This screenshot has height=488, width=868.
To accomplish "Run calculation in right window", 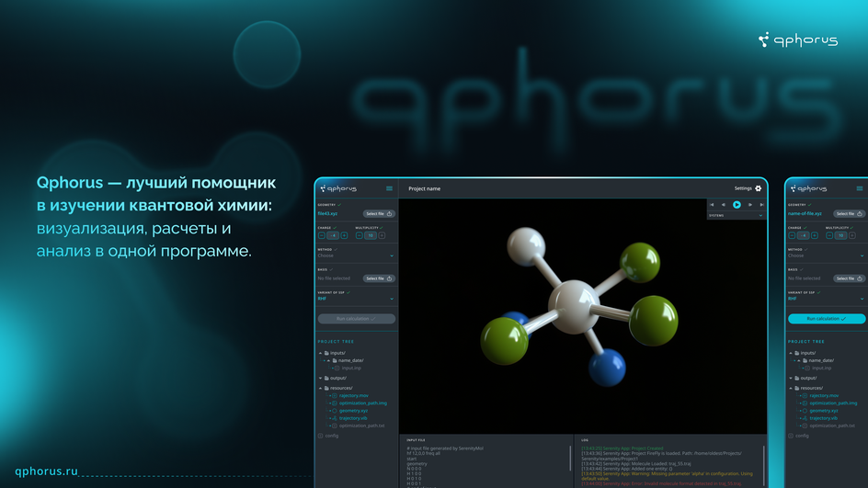I will pyautogui.click(x=827, y=319).
